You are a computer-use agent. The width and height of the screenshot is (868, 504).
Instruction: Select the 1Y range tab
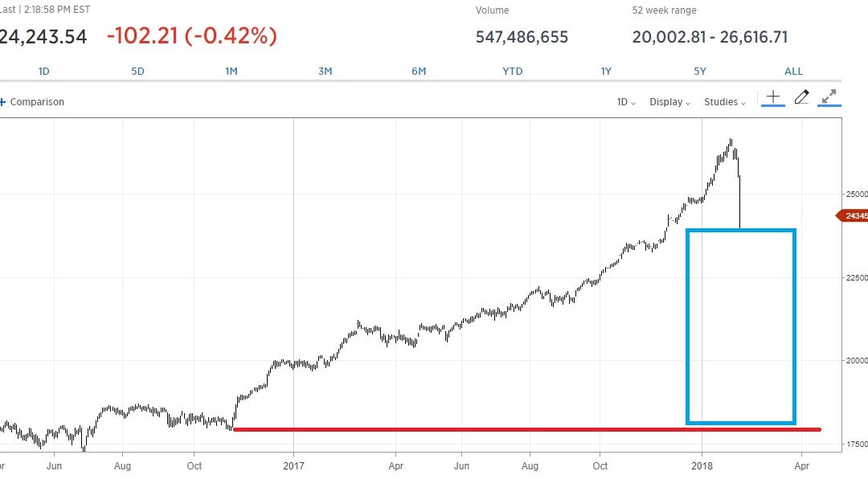(x=606, y=71)
